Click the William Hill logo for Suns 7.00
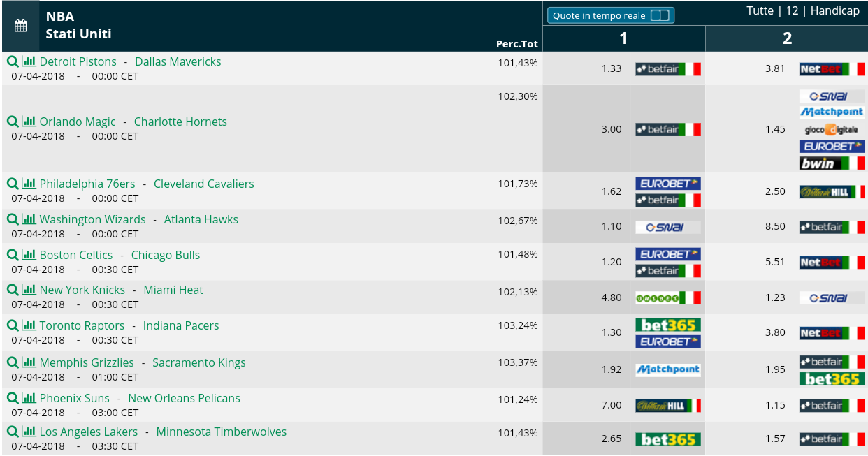The height and width of the screenshot is (456, 868). tap(668, 405)
